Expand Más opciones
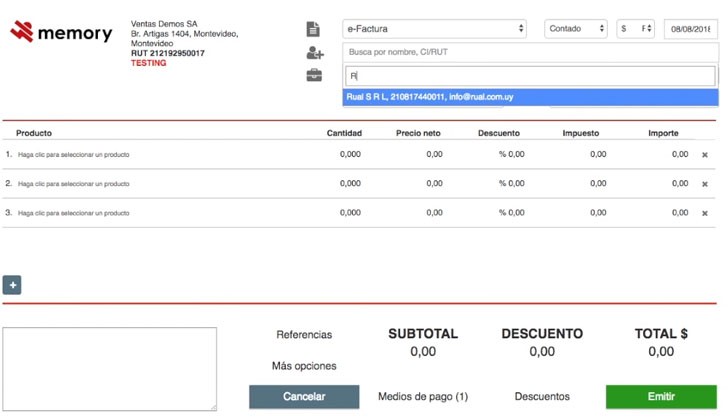This screenshot has width=728, height=420. pos(304,366)
